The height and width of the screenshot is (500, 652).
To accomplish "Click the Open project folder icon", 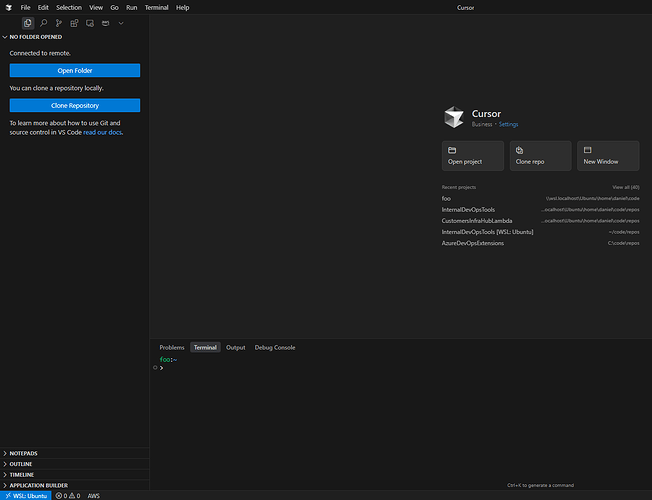I will [452, 150].
